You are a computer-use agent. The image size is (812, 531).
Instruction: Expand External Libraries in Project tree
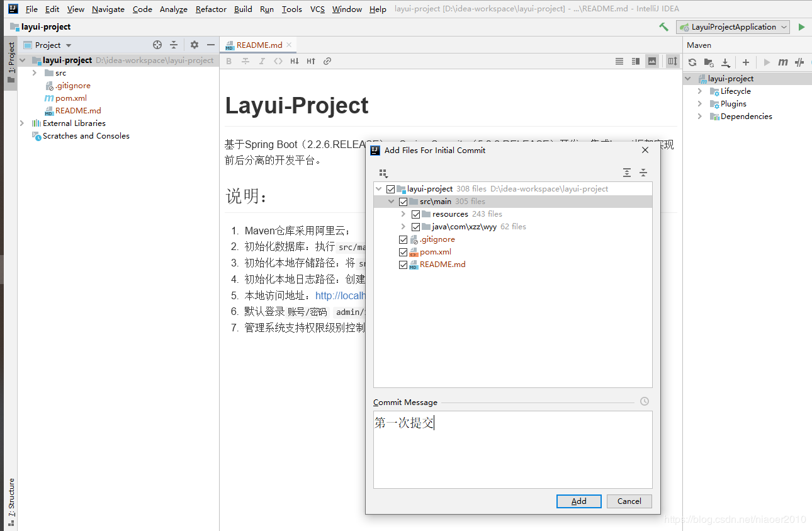point(22,123)
